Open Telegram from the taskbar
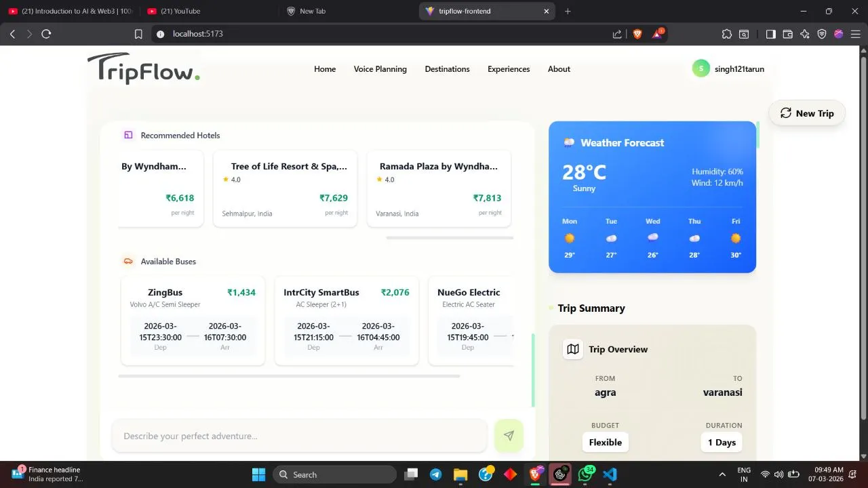The height and width of the screenshot is (488, 868). tap(435, 474)
